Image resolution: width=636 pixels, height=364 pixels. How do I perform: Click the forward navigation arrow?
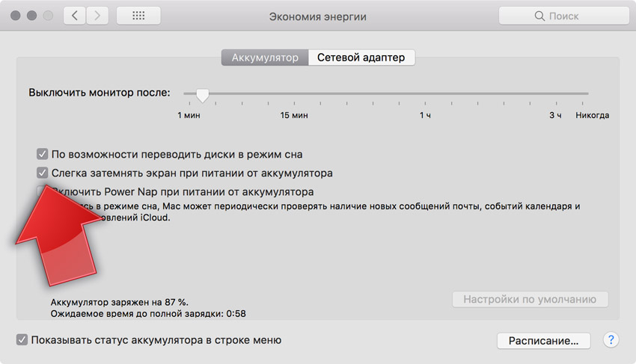click(98, 16)
